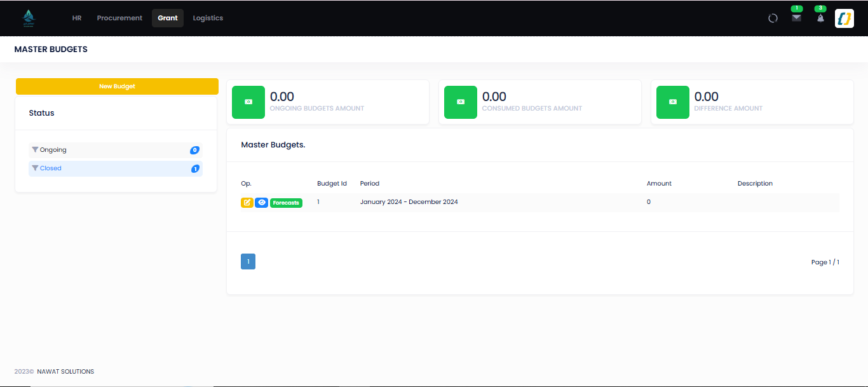
Task: Click the Difference Amount money icon
Action: point(673,102)
